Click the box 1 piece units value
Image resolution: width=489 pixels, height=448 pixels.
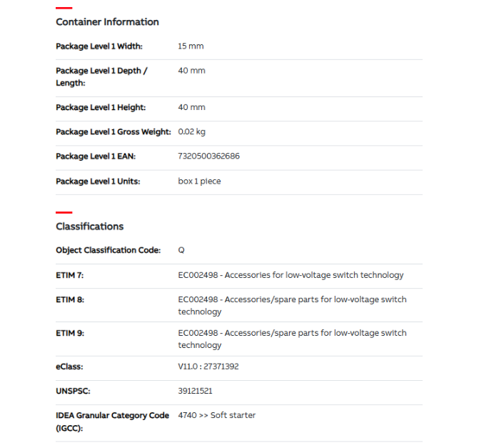[x=199, y=181]
